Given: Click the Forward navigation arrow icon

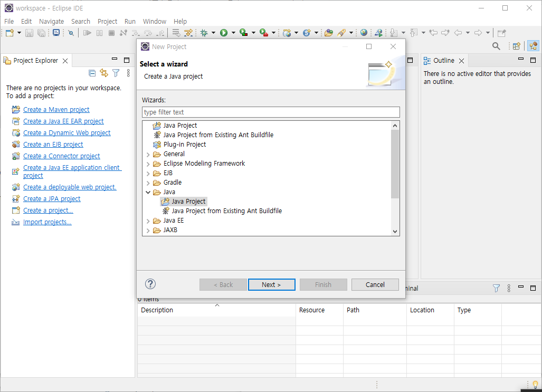Looking at the screenshot, I should pos(478,33).
